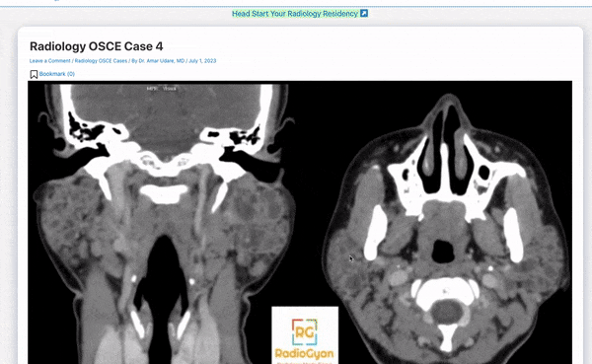The image size is (592, 364).
Task: Click the 'RadioGyan' text under logo
Action: [x=304, y=354]
